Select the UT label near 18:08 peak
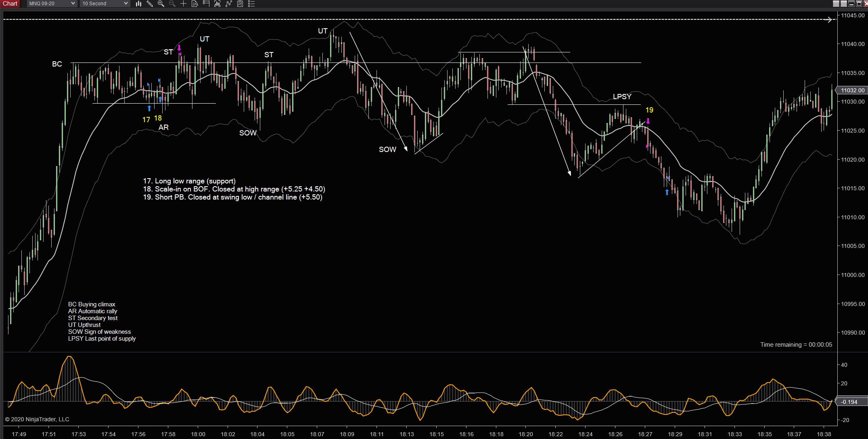 322,31
